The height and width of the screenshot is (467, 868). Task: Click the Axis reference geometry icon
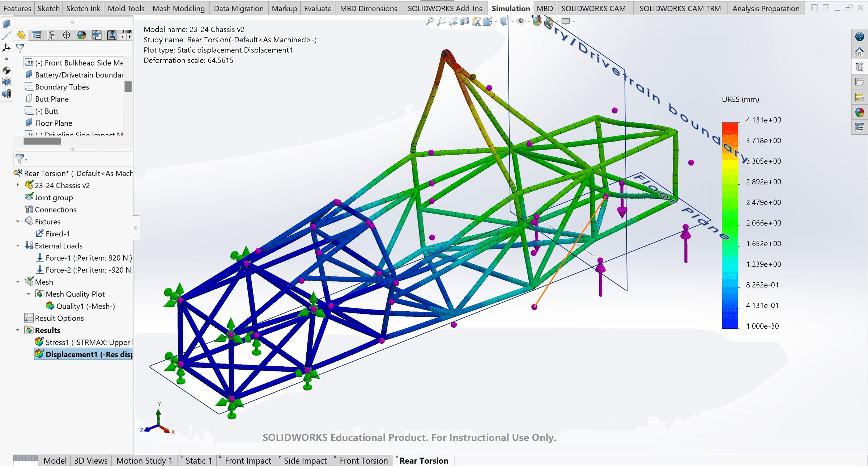click(7, 36)
